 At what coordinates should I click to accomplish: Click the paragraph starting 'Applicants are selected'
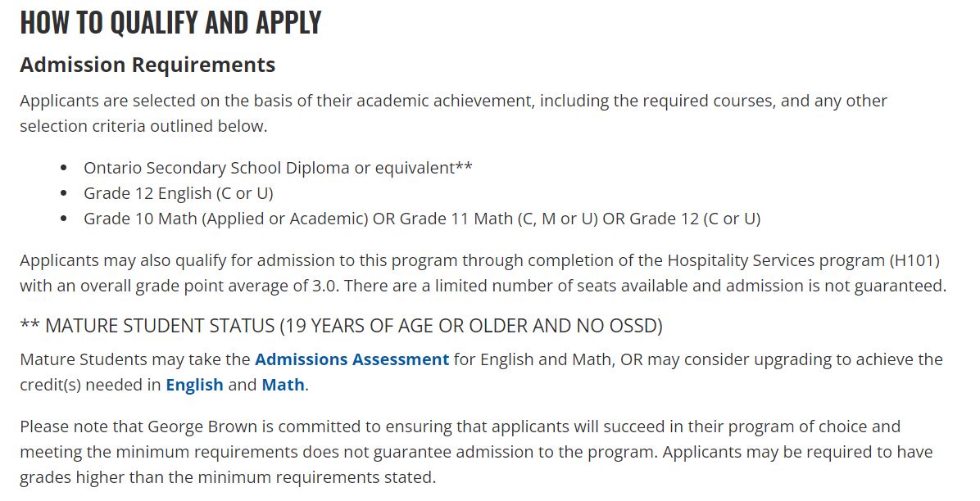tap(453, 114)
